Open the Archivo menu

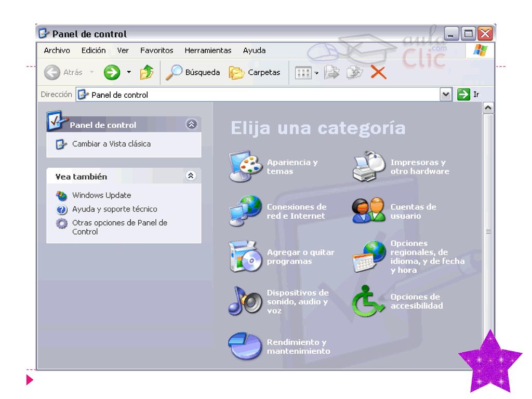[x=57, y=50]
